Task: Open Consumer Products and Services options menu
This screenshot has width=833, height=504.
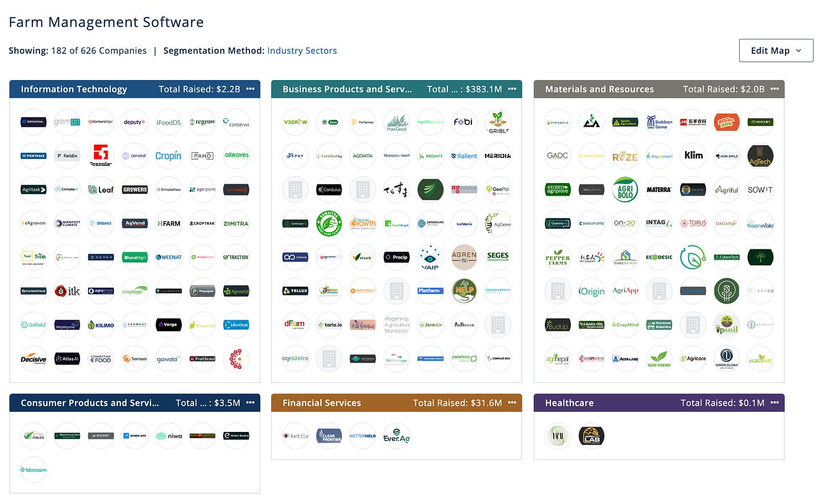Action: pos(251,402)
